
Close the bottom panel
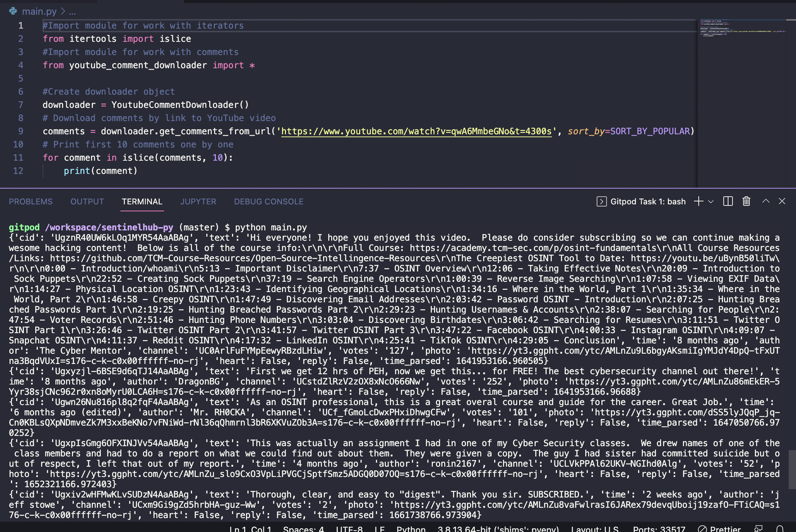782,201
